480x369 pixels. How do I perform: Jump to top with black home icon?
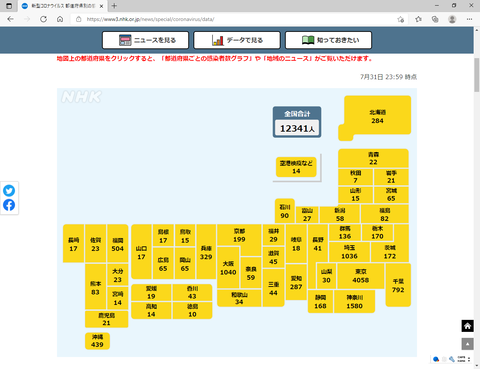point(467,326)
